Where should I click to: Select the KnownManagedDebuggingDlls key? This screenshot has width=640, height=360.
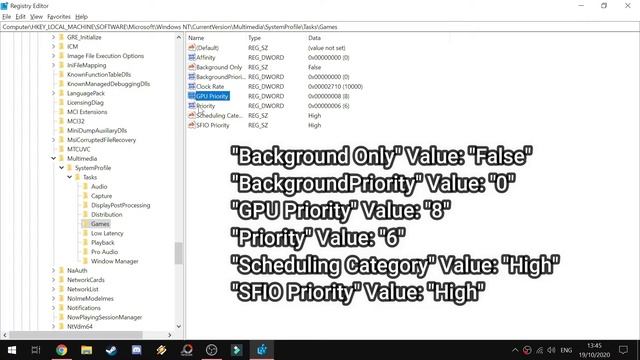[109, 84]
